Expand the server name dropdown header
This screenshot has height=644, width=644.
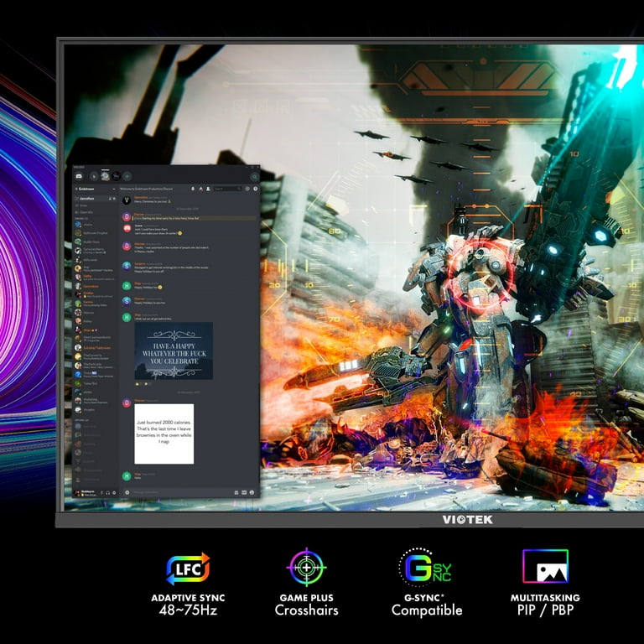96,189
